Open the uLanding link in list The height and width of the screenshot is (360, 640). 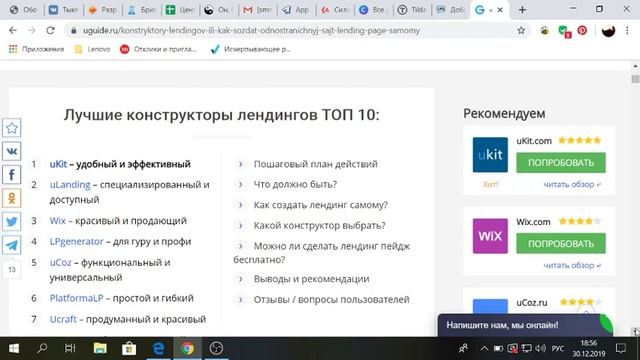click(x=70, y=184)
